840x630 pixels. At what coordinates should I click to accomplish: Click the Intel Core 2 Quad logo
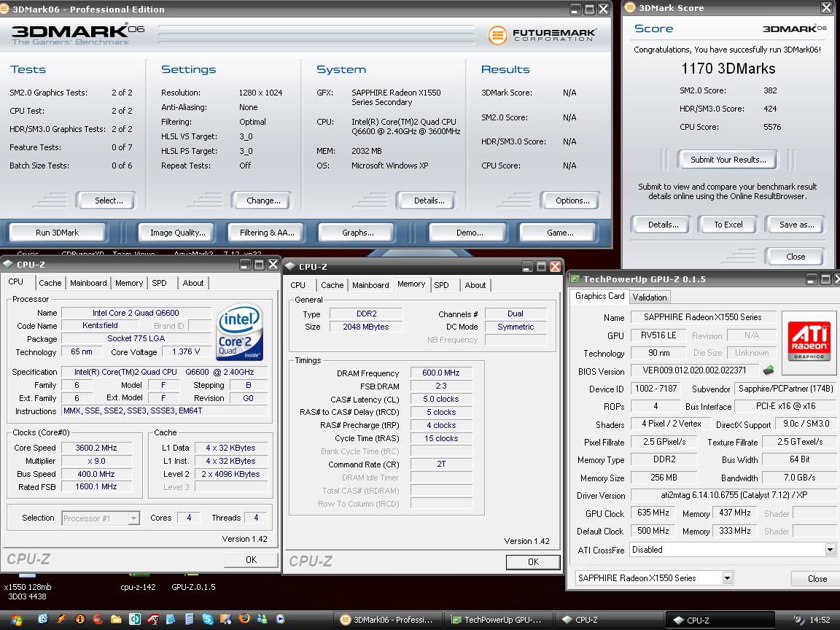tap(239, 331)
